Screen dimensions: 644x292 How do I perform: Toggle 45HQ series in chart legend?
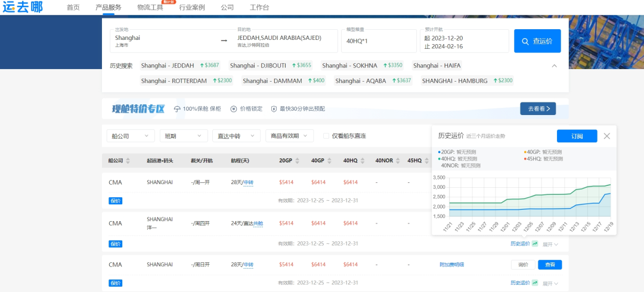(x=543, y=159)
